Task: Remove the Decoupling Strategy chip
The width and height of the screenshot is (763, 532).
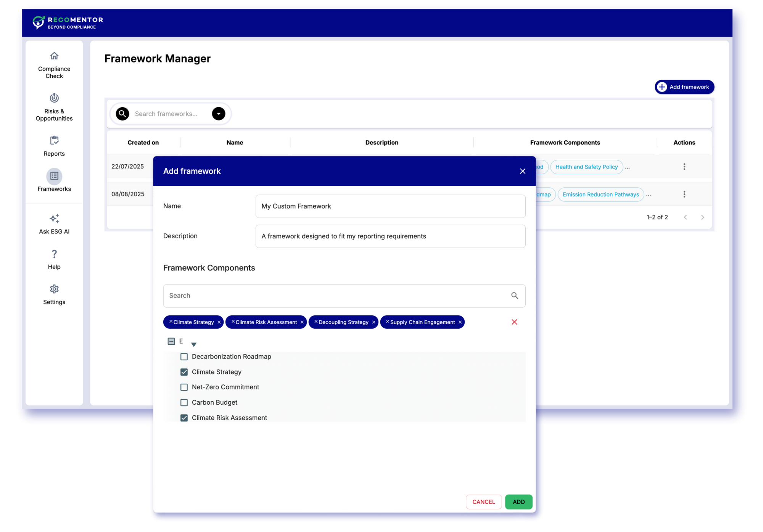Action: coord(373,323)
